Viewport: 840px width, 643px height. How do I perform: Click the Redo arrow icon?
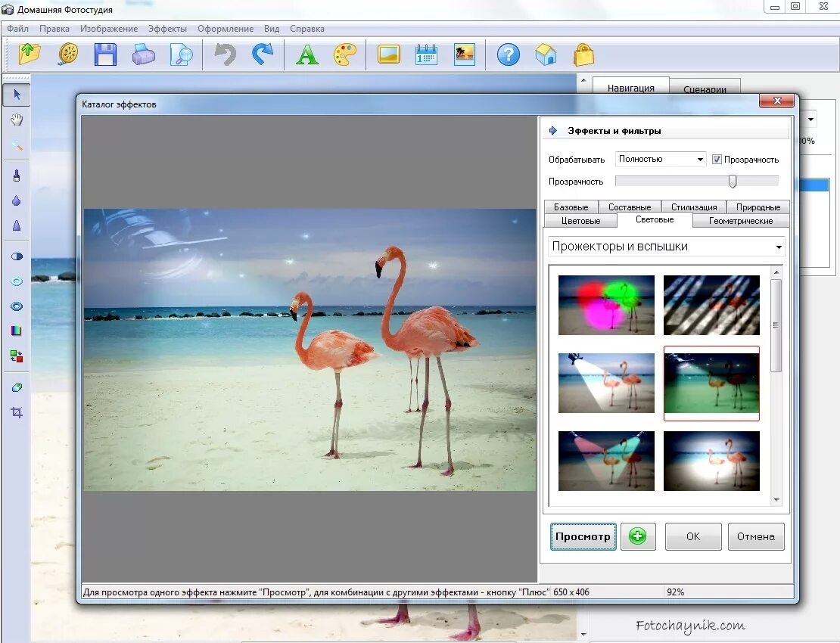262,54
